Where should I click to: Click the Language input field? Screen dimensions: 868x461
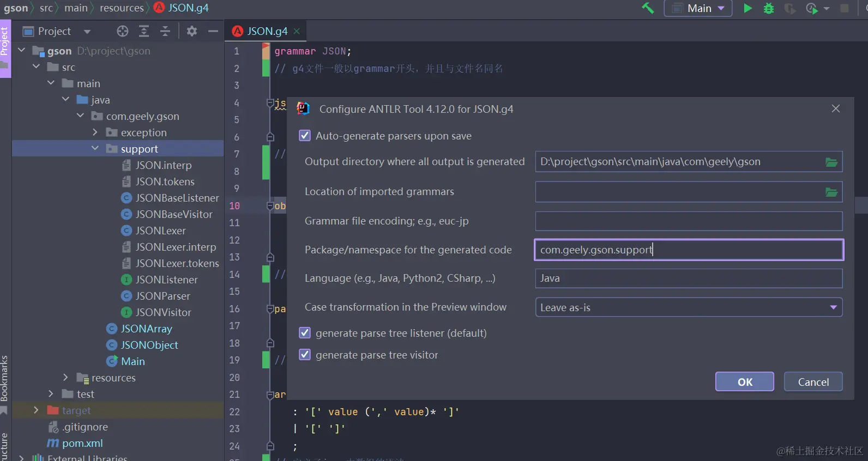(x=689, y=278)
